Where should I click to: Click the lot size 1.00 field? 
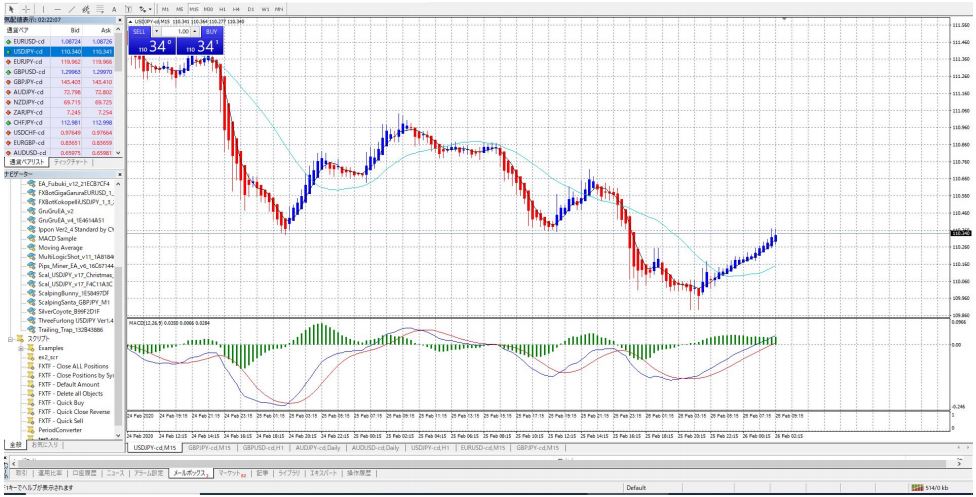pos(176,31)
